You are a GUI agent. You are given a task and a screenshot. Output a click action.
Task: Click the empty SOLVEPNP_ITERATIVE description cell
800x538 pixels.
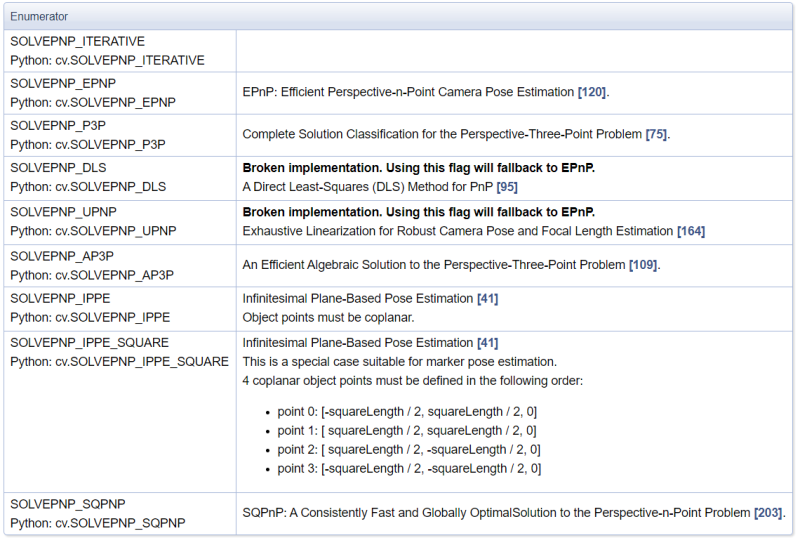(x=514, y=51)
